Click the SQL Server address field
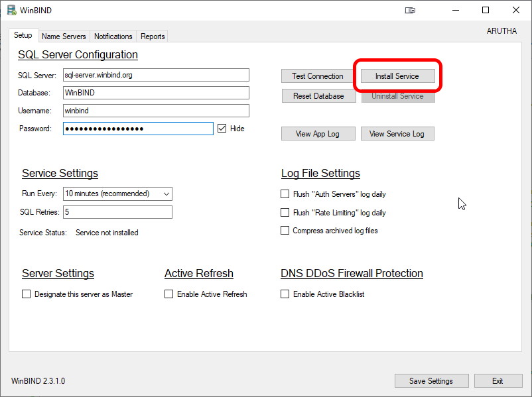 point(156,75)
